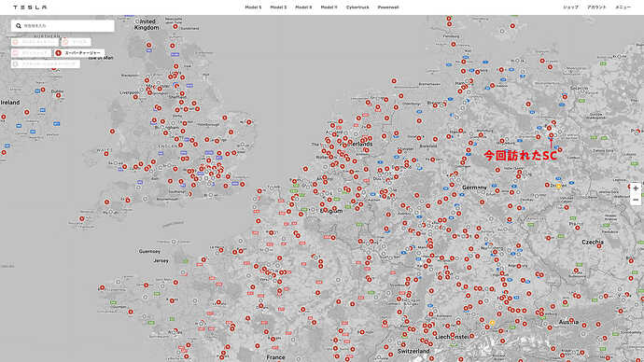Click the Austria map label
Viewport: 644px width, 362px height.
tap(568, 322)
